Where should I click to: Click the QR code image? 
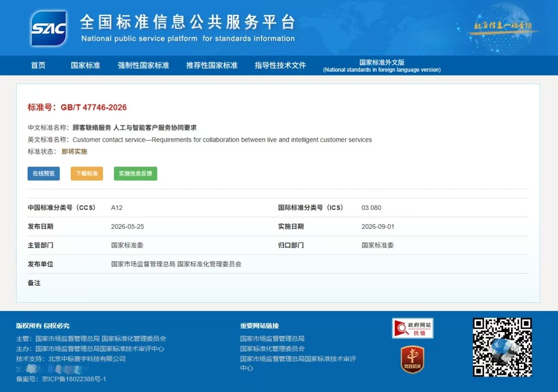[x=502, y=347]
